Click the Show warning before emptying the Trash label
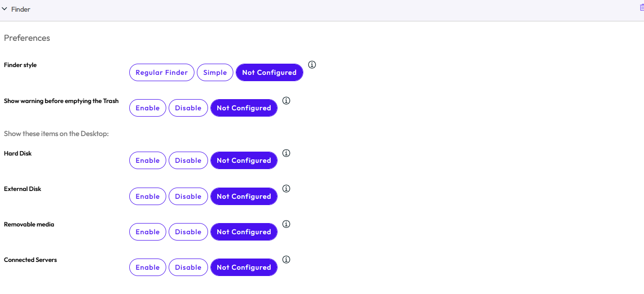The image size is (644, 294). pos(61,101)
